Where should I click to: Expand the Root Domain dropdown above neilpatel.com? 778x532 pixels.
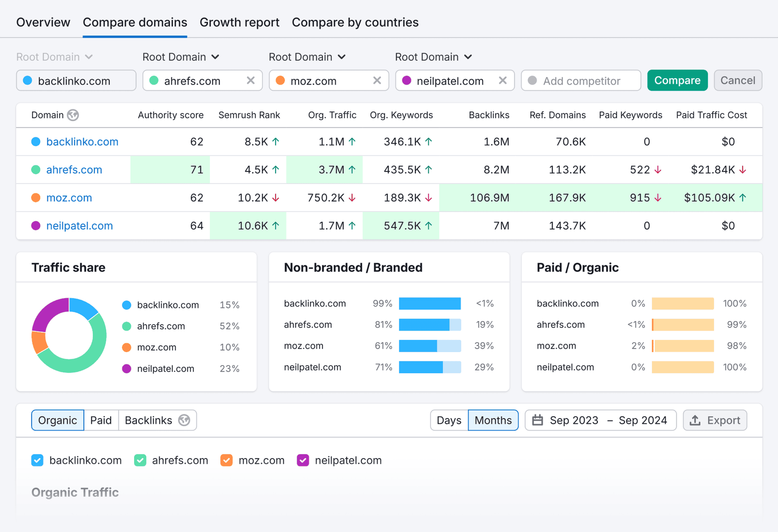(x=433, y=57)
